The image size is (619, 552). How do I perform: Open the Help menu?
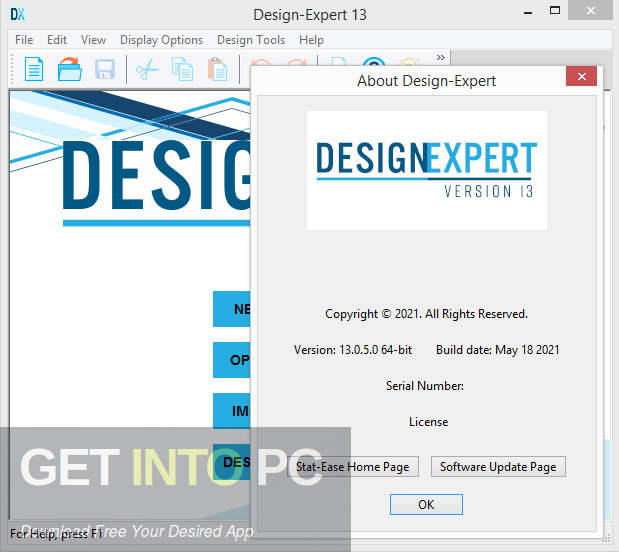(x=311, y=40)
